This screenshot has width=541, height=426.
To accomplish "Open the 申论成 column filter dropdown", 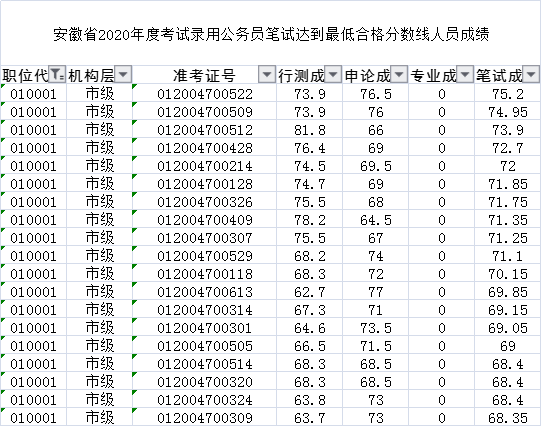I will 399,74.
